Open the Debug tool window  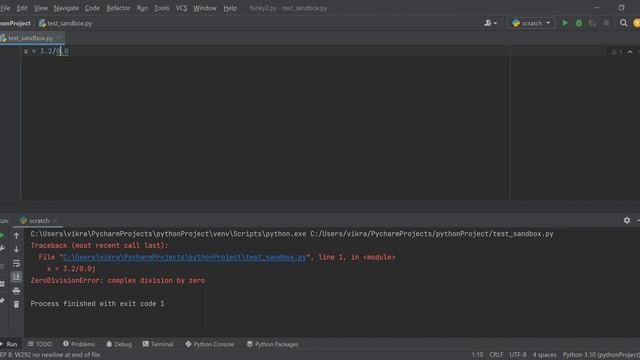(119, 344)
